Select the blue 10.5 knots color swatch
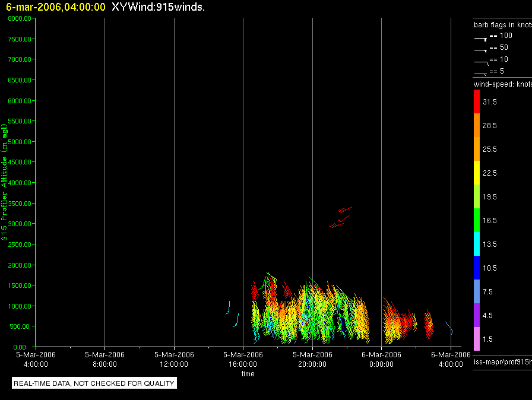This screenshot has height=400, width=532. click(x=477, y=268)
